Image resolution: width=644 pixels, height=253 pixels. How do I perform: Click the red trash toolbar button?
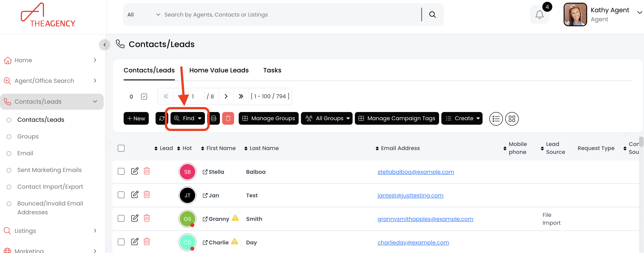(x=228, y=118)
